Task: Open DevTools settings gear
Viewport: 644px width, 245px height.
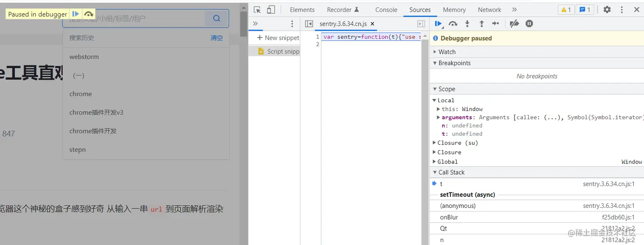Action: click(607, 9)
